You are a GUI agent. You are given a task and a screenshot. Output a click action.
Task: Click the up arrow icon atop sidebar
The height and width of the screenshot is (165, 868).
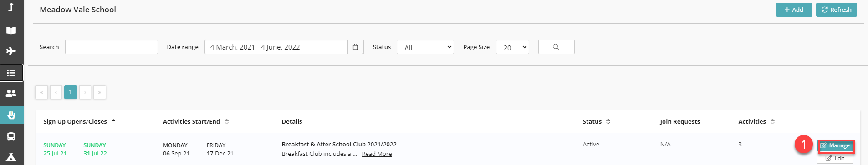click(11, 7)
